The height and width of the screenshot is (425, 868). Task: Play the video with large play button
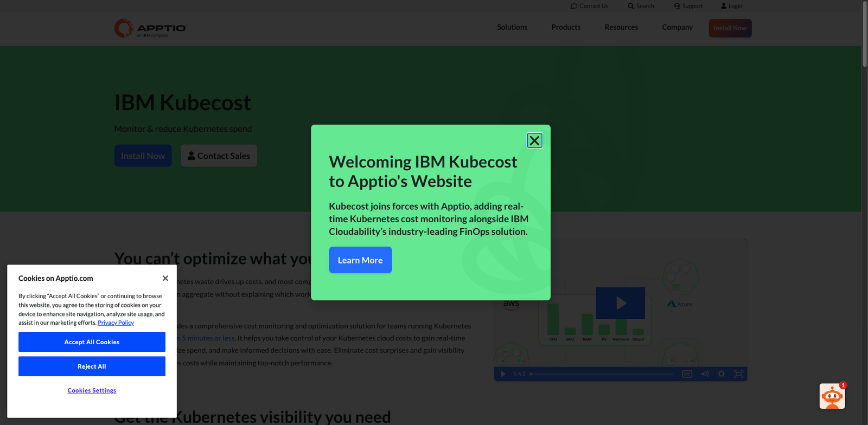point(621,303)
